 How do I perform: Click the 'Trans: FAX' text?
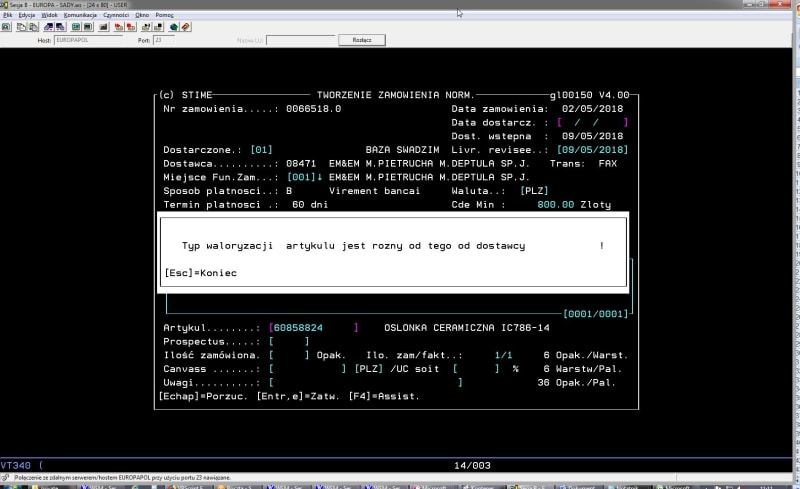tap(583, 164)
